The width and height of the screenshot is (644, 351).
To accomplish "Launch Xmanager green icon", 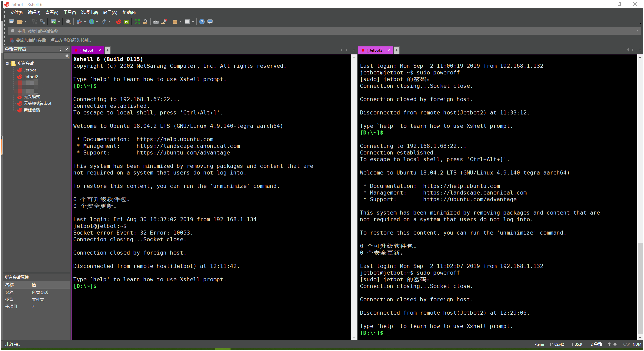I will pyautogui.click(x=126, y=22).
